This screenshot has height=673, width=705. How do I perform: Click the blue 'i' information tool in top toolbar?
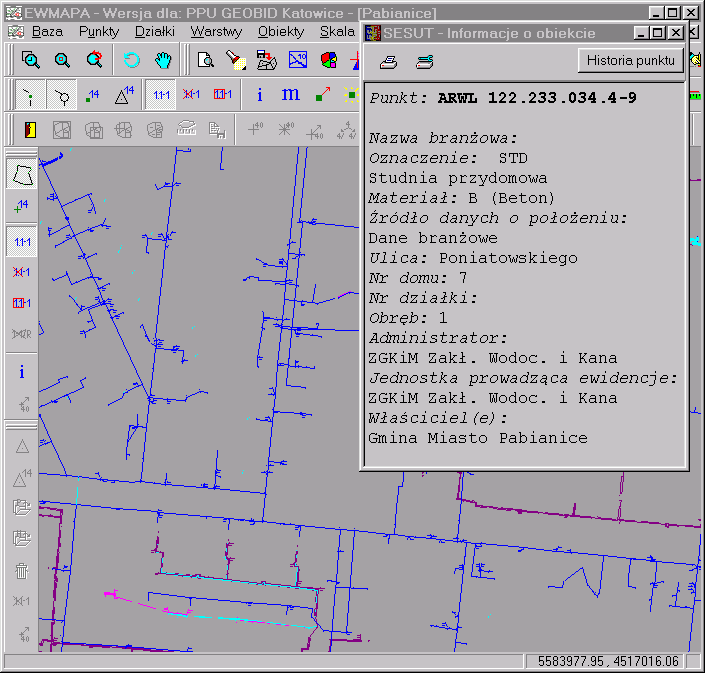click(x=260, y=95)
